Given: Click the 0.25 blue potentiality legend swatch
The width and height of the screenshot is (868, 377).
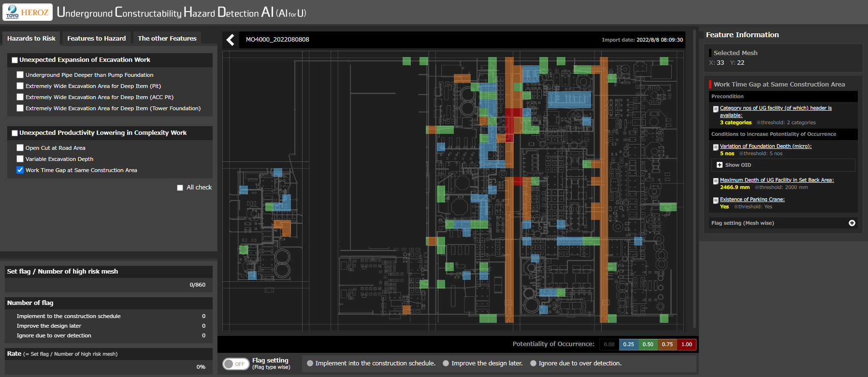Looking at the screenshot, I should (x=628, y=345).
